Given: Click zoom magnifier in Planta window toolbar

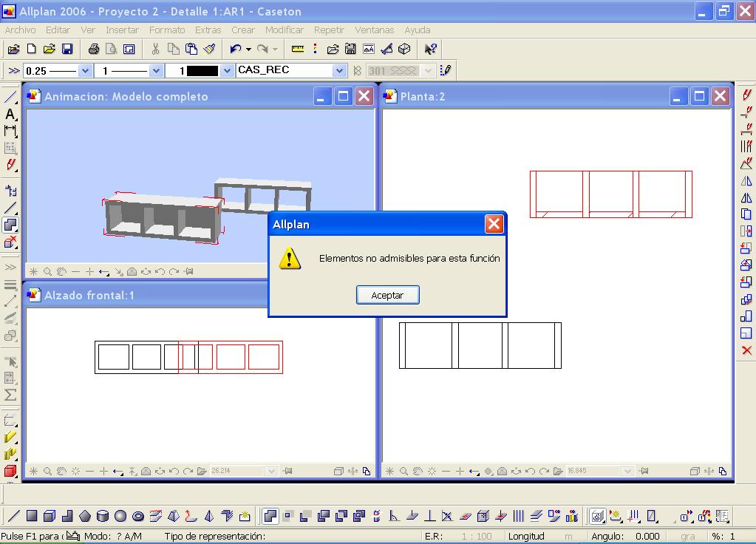Looking at the screenshot, I should (403, 471).
